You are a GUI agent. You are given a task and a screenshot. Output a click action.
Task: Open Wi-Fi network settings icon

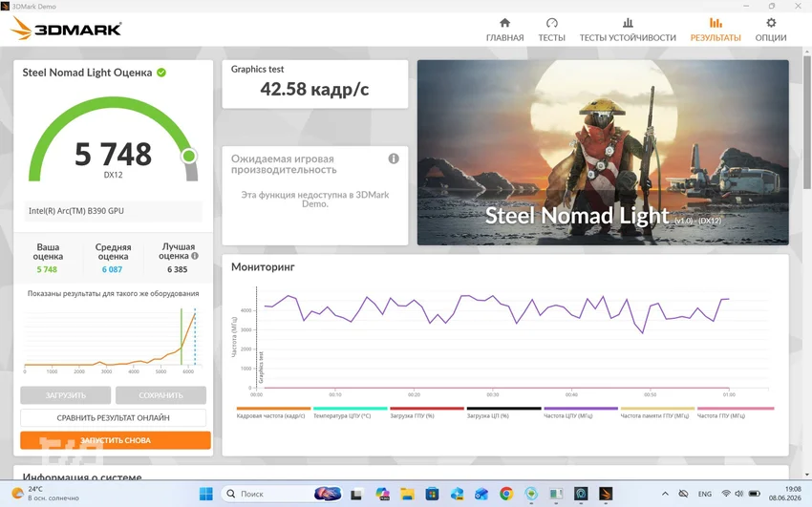pyautogui.click(x=726, y=494)
